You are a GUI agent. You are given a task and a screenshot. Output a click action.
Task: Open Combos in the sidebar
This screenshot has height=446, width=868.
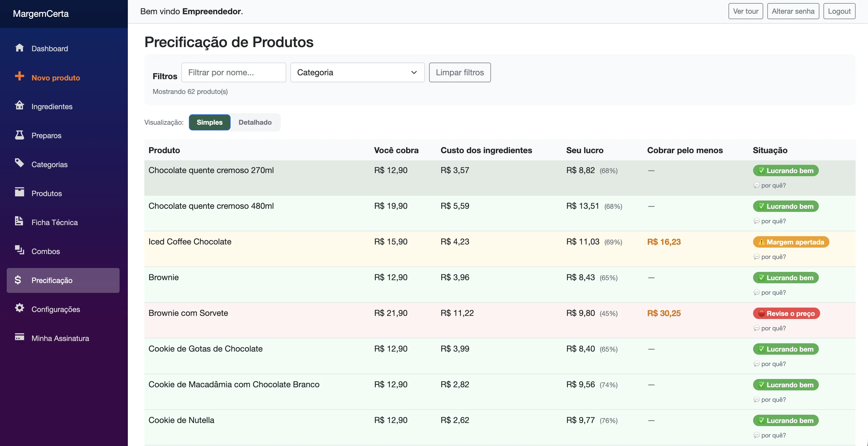tap(63, 251)
